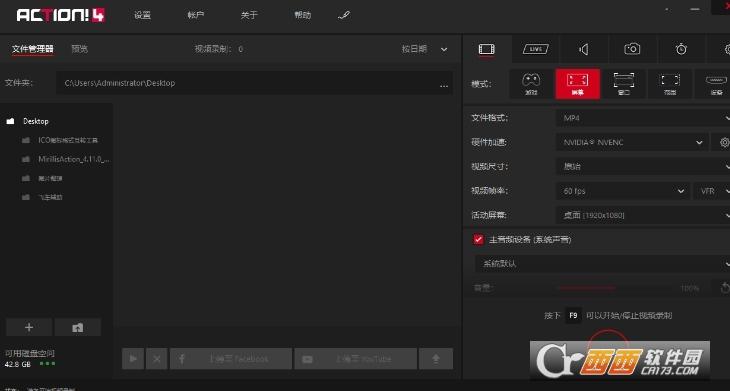Select the last folder under Desktop
This screenshot has width=730, height=391.
point(50,197)
